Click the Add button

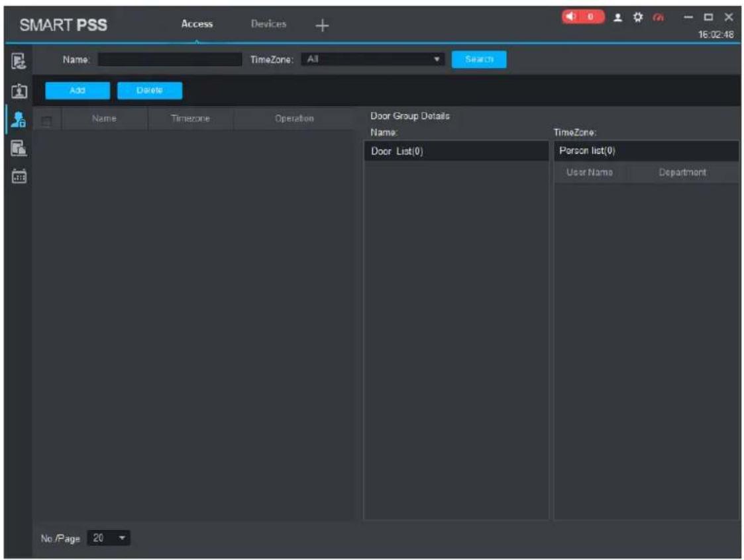tap(78, 91)
